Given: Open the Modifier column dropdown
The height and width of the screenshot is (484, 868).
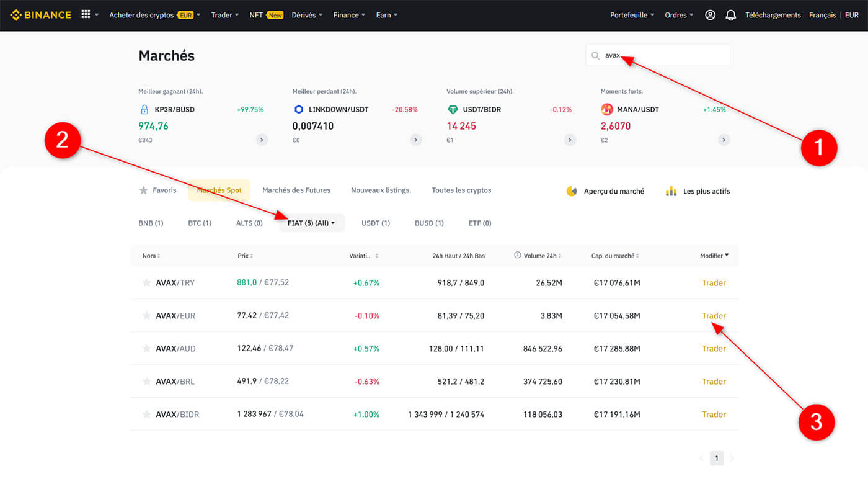Looking at the screenshot, I should point(714,256).
